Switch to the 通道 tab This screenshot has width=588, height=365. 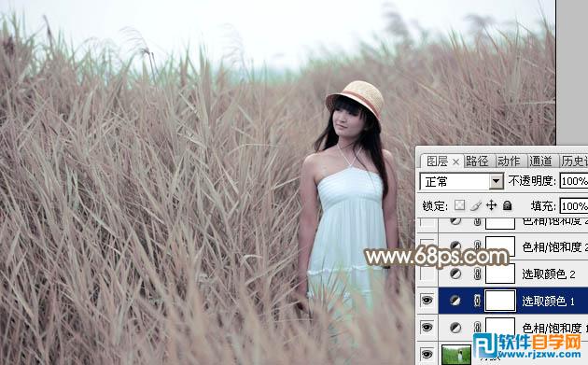pos(540,161)
